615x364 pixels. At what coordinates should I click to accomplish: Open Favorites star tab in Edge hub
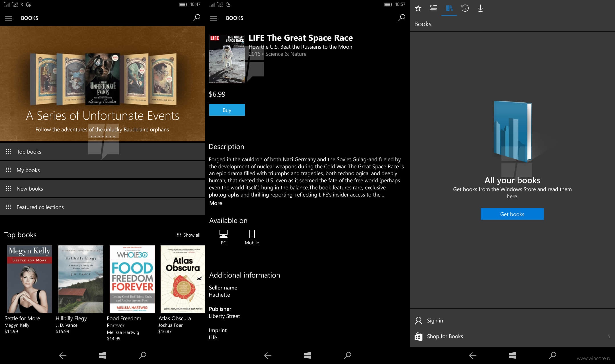pos(418,8)
